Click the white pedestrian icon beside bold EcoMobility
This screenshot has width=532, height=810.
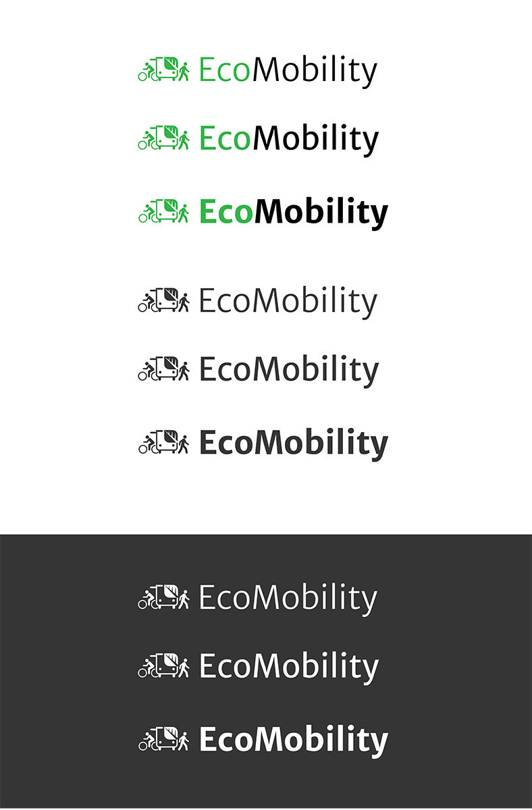(x=183, y=740)
